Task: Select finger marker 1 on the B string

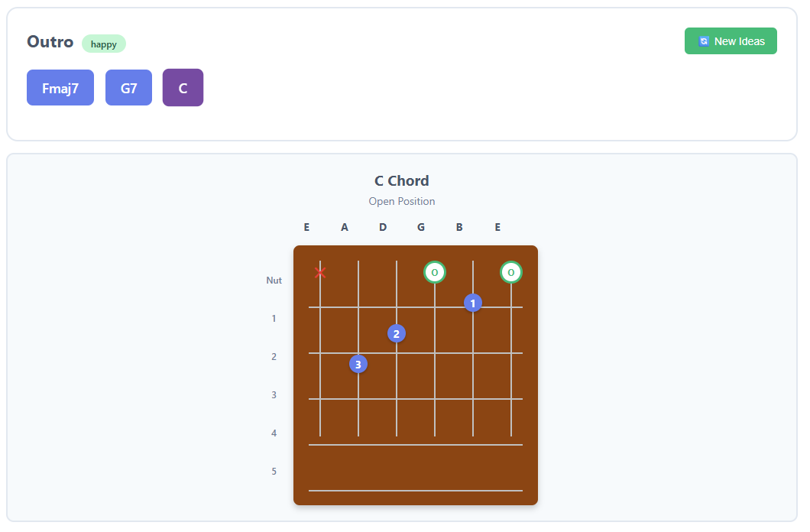Action: 473,303
